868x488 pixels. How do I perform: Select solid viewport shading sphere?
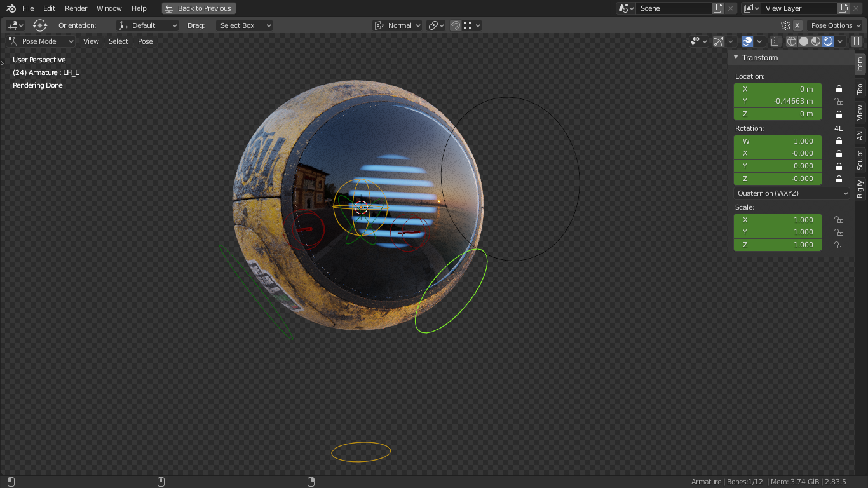(804, 41)
